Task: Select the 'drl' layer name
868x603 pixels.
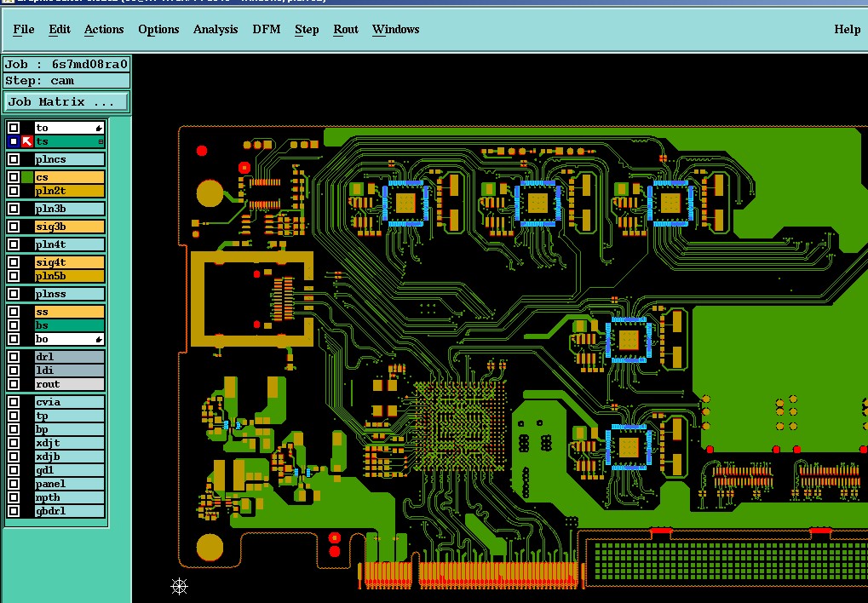Action: (x=69, y=357)
